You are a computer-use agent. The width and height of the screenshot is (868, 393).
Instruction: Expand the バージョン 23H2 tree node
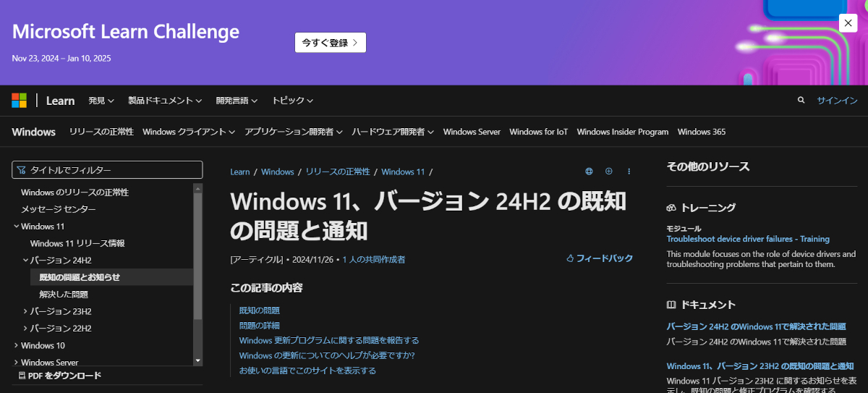pos(25,311)
